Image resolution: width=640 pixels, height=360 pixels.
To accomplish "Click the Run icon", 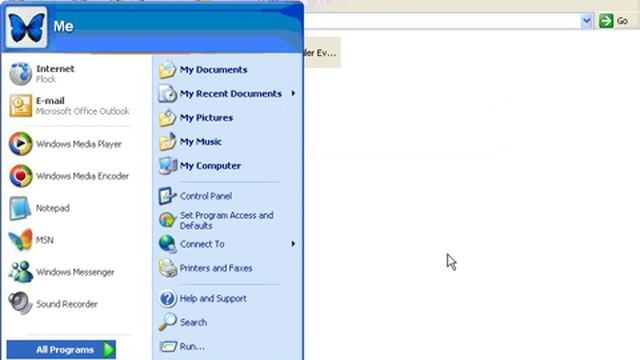I will tap(167, 347).
